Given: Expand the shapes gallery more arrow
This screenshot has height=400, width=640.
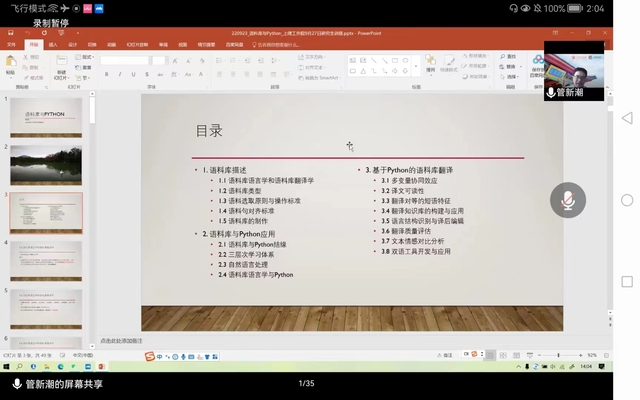Looking at the screenshot, I should 417,75.
